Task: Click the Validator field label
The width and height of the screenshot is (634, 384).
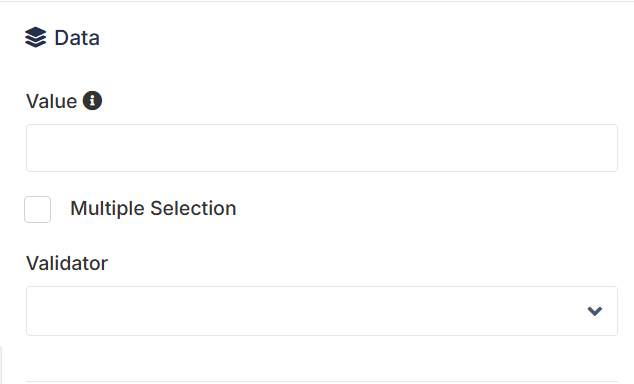Action: (67, 263)
